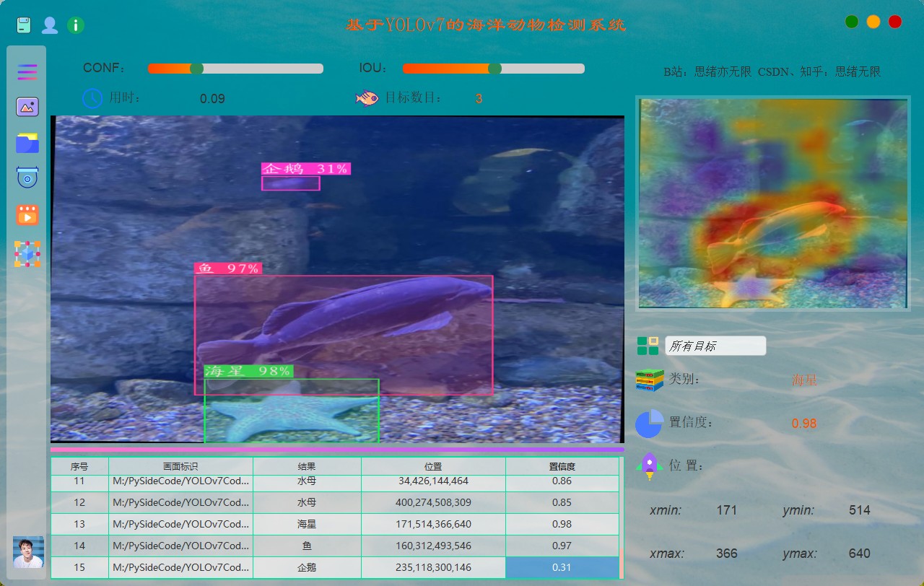The width and height of the screenshot is (924, 586).
Task: Click the red window close button
Action: click(895, 22)
